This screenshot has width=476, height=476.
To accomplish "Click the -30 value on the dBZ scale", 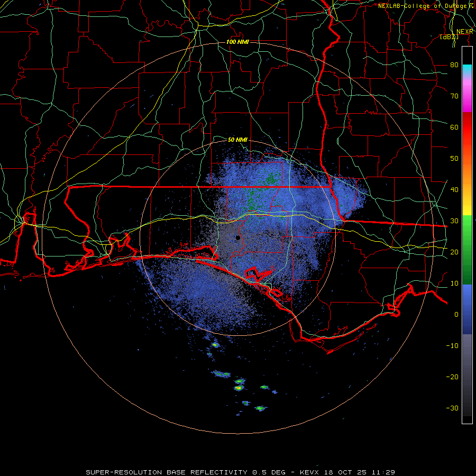I will point(452,408).
